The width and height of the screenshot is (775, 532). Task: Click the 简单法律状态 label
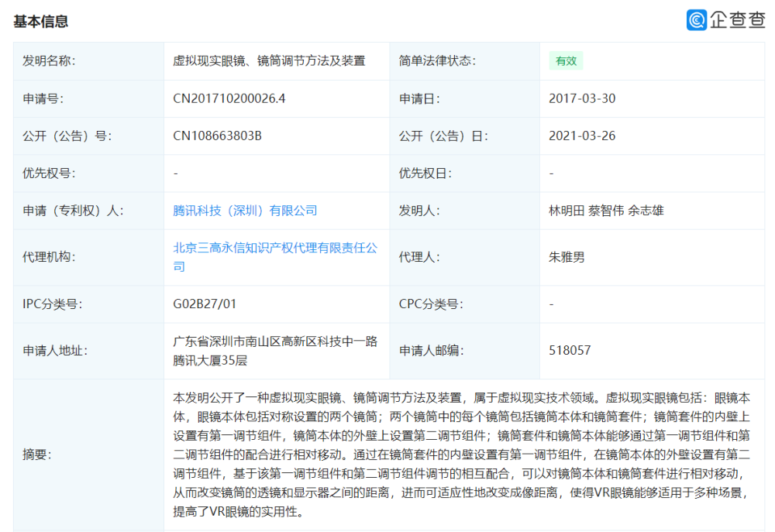(x=437, y=61)
